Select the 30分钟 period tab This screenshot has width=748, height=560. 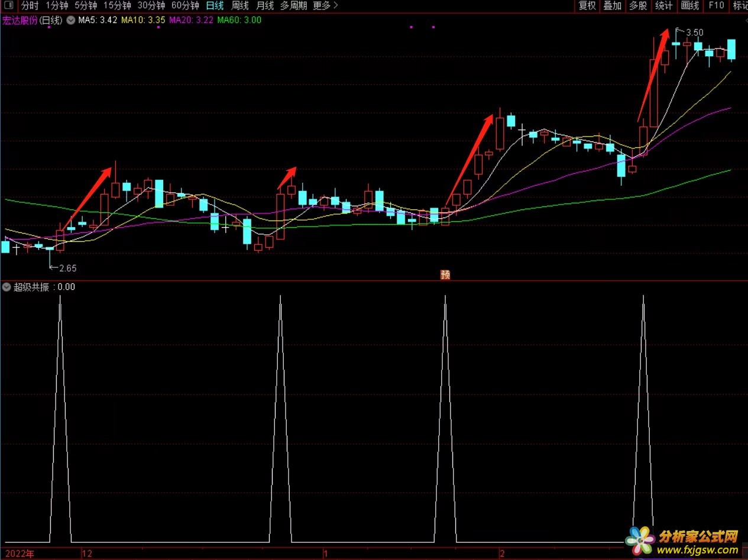(x=151, y=5)
